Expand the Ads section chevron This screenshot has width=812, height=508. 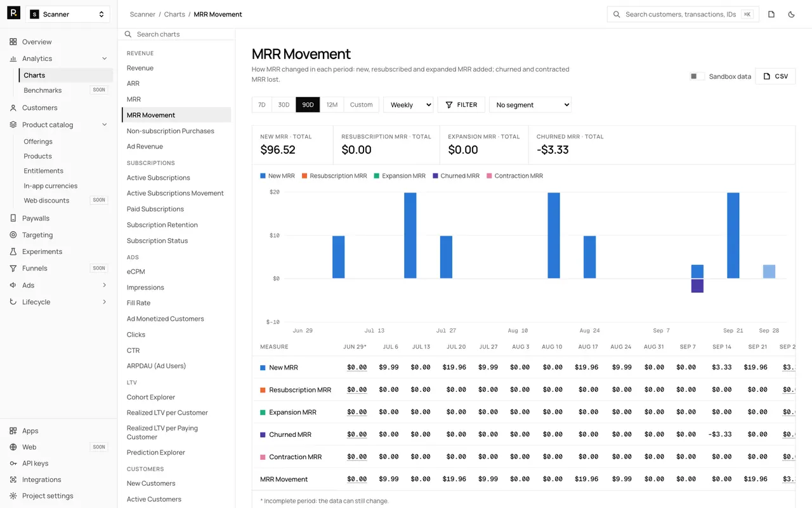tap(105, 285)
